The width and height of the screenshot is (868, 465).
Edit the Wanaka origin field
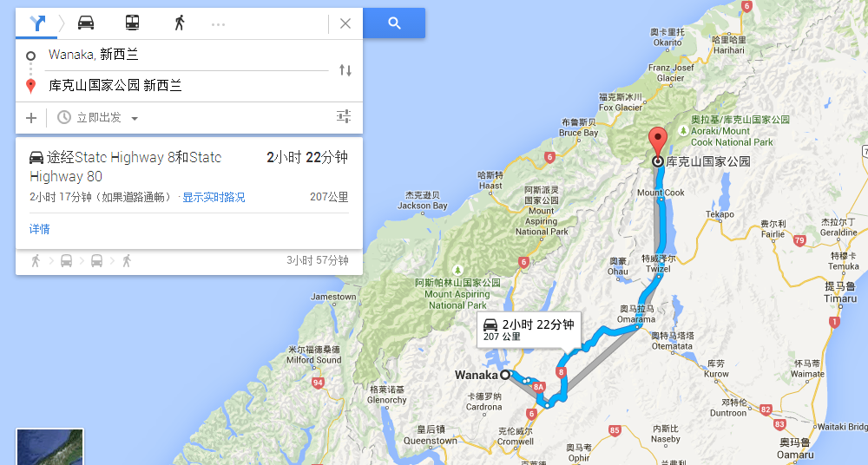tap(188, 55)
